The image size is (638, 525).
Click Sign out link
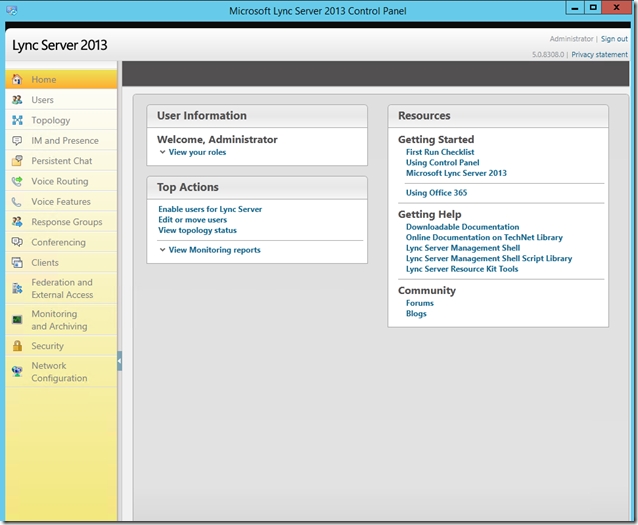614,39
